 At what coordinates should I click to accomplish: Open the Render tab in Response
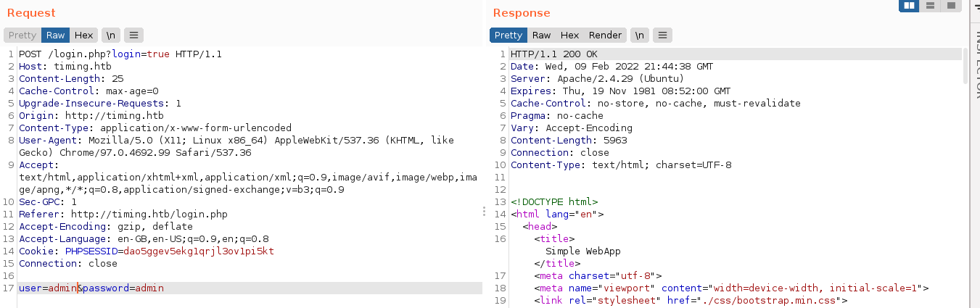click(605, 35)
